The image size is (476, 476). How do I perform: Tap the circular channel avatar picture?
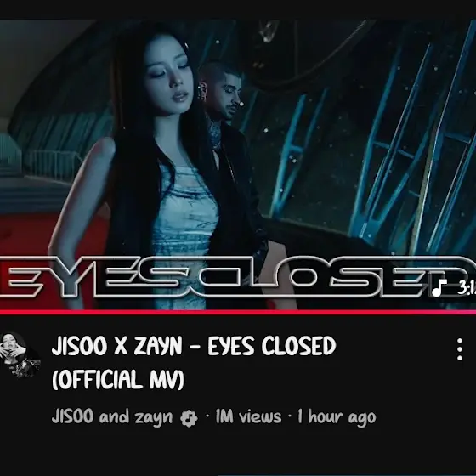tap(19, 354)
